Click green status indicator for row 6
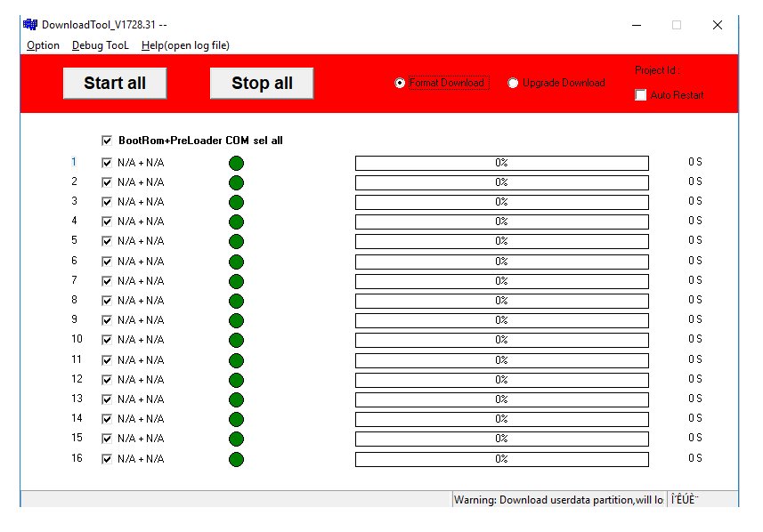763x532 pixels. coord(236,262)
